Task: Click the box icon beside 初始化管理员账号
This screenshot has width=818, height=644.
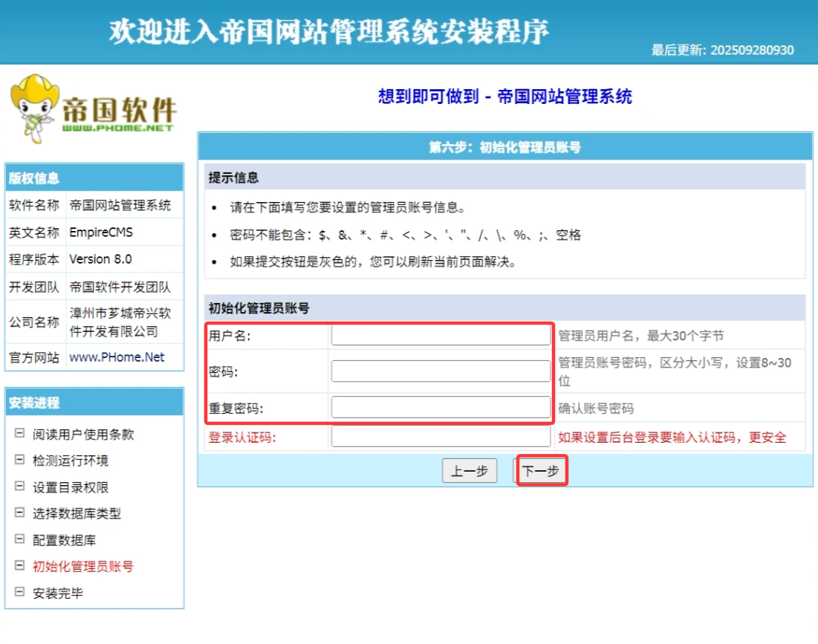Action: 19,566
